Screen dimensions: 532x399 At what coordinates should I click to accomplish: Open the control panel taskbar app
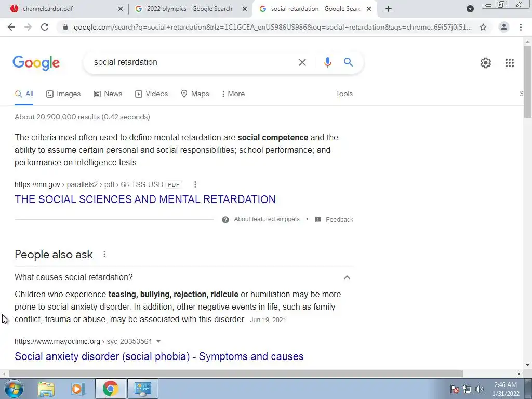(x=143, y=389)
